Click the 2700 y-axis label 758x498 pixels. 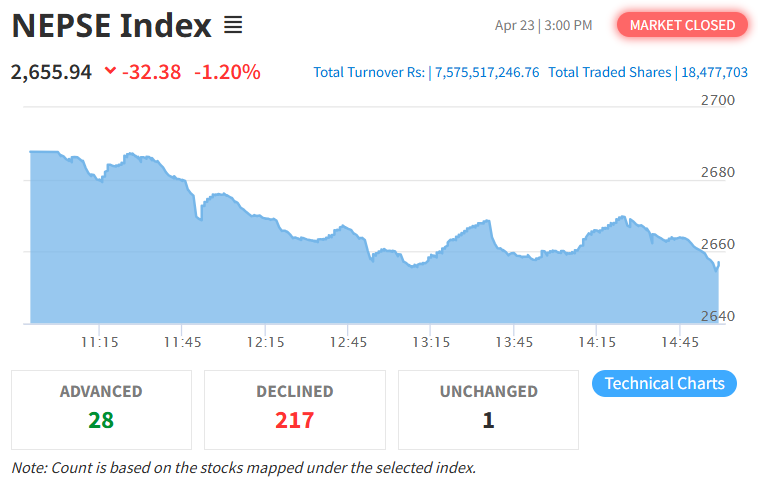(x=718, y=100)
